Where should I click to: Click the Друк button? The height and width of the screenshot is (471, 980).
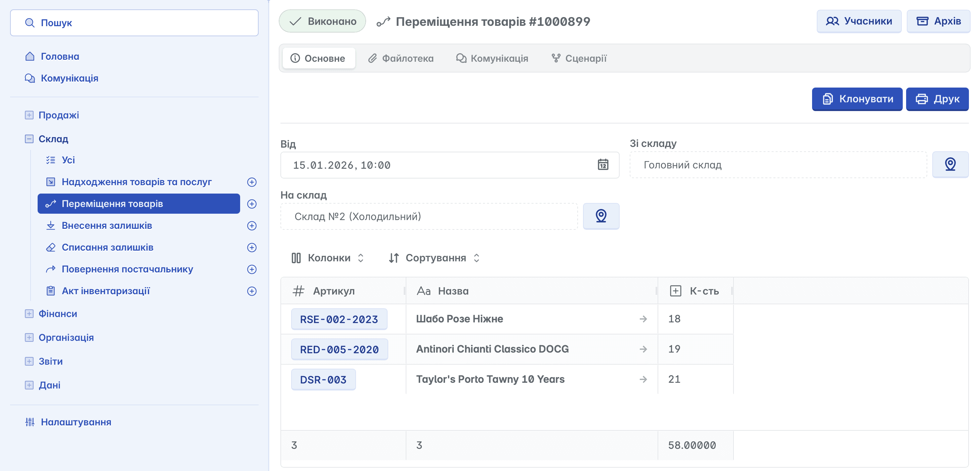point(937,99)
